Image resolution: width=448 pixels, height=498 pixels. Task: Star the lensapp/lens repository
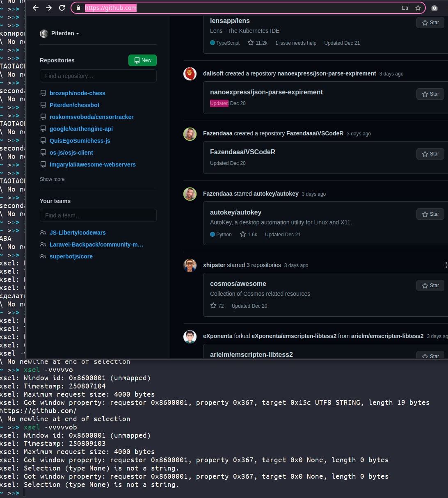pyautogui.click(x=430, y=23)
